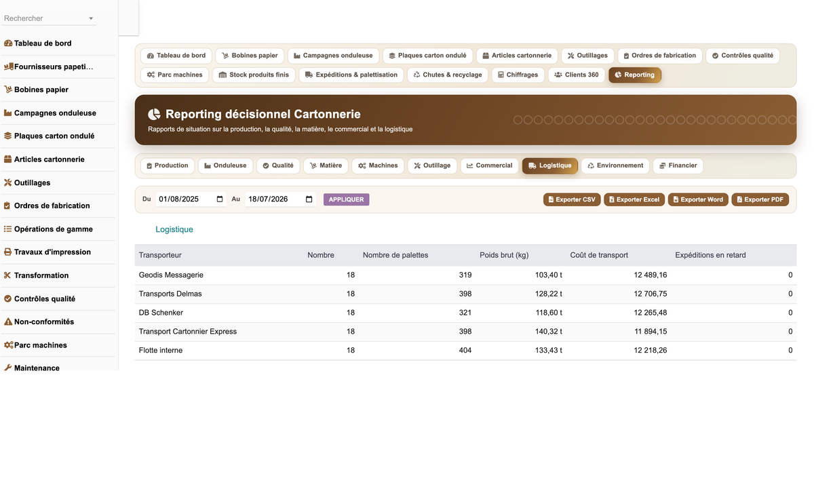Open Campagnes onduleuse in the top navigation
Image resolution: width=814 pixels, height=504 pixels.
(333, 56)
